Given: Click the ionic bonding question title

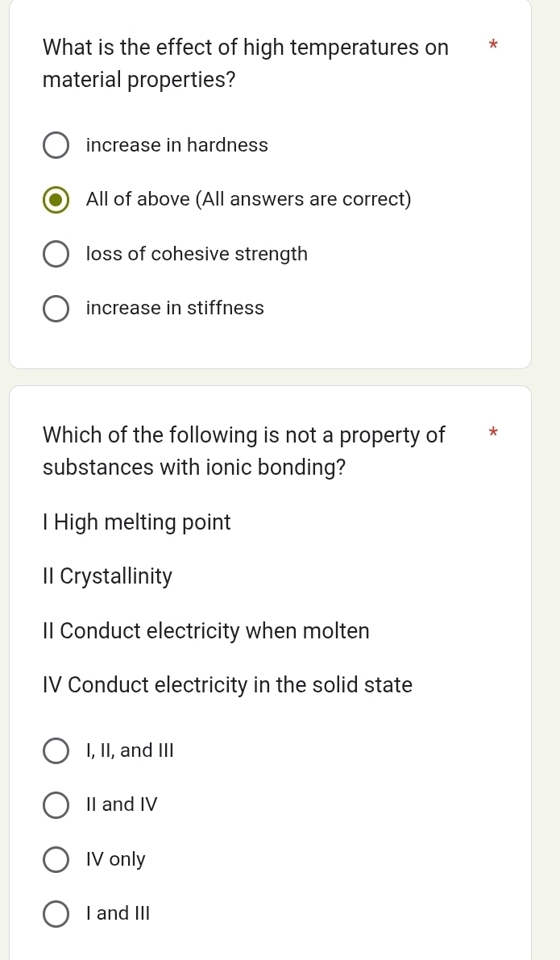Looking at the screenshot, I should [x=243, y=451].
